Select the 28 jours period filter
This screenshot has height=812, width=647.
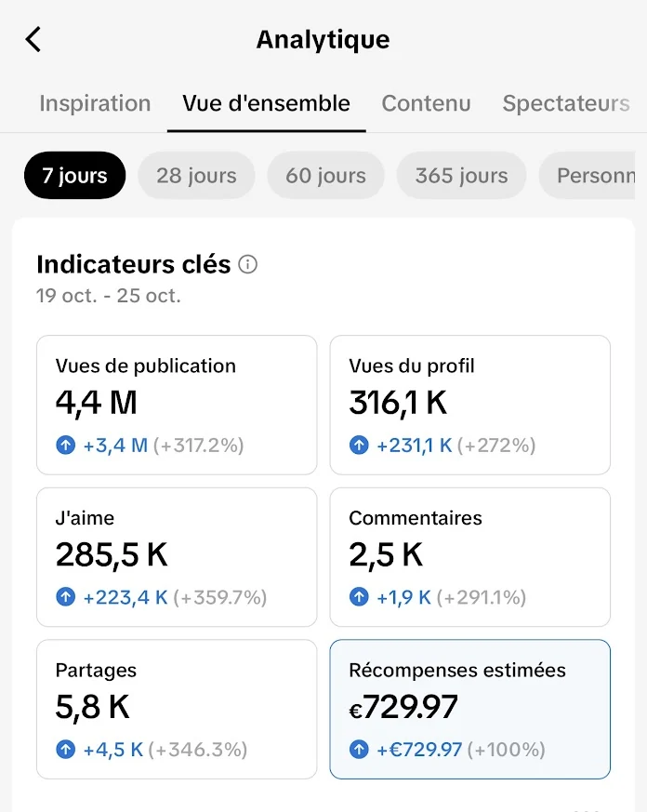click(196, 176)
